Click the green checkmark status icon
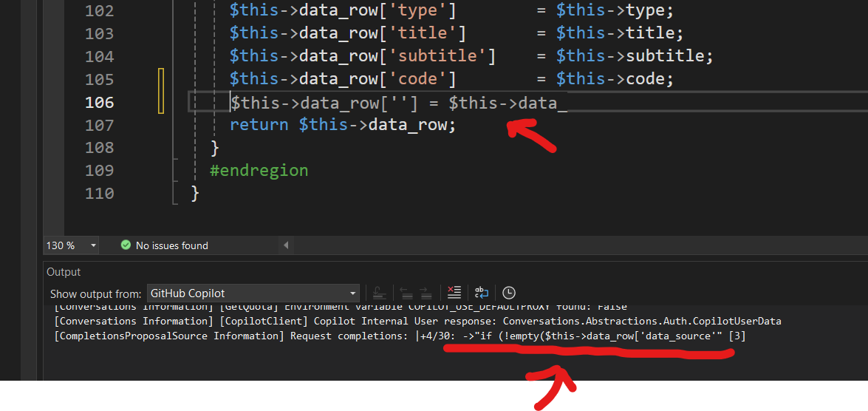Viewport: 868px width, 411px height. pyautogui.click(x=126, y=245)
